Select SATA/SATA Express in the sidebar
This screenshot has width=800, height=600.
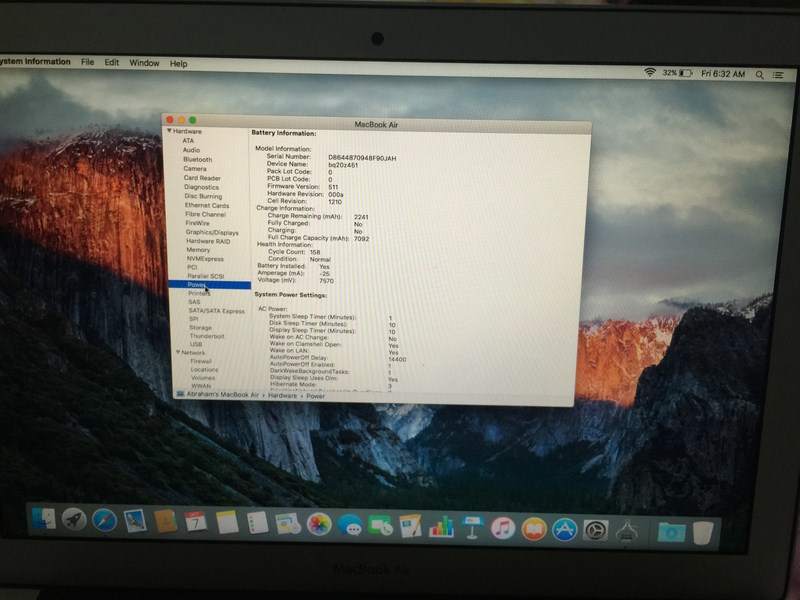(217, 311)
